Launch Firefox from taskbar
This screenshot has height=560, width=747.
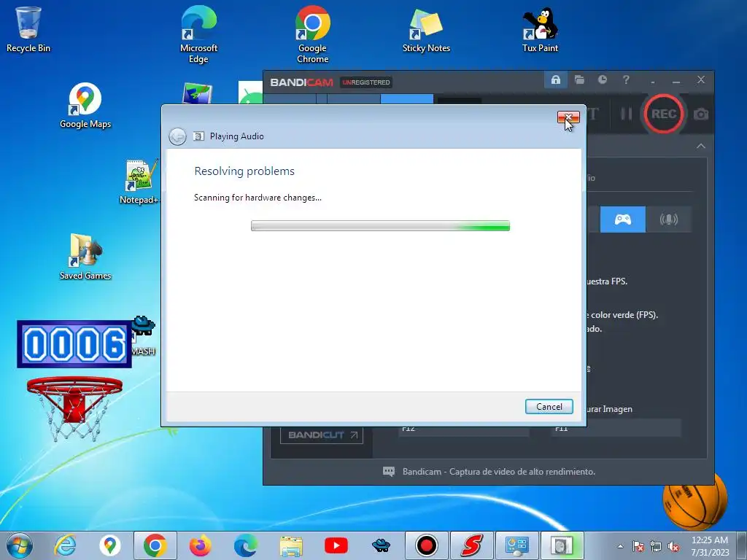coord(200,545)
